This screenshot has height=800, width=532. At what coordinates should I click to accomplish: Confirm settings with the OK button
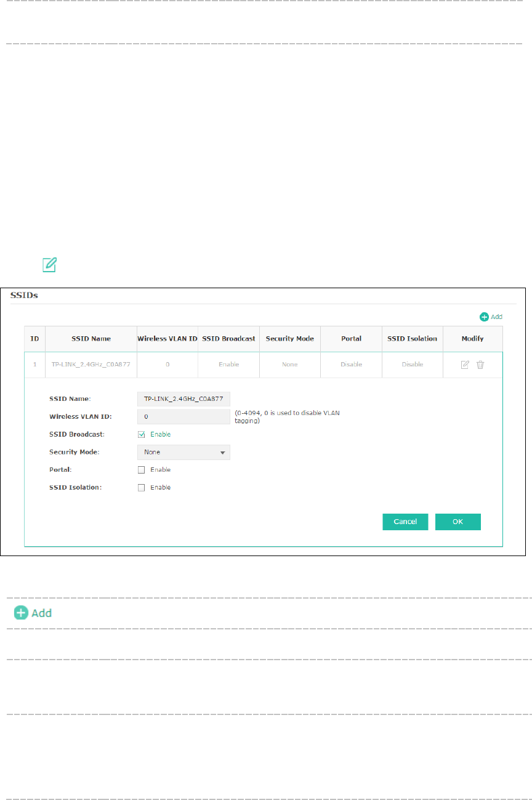coord(457,522)
